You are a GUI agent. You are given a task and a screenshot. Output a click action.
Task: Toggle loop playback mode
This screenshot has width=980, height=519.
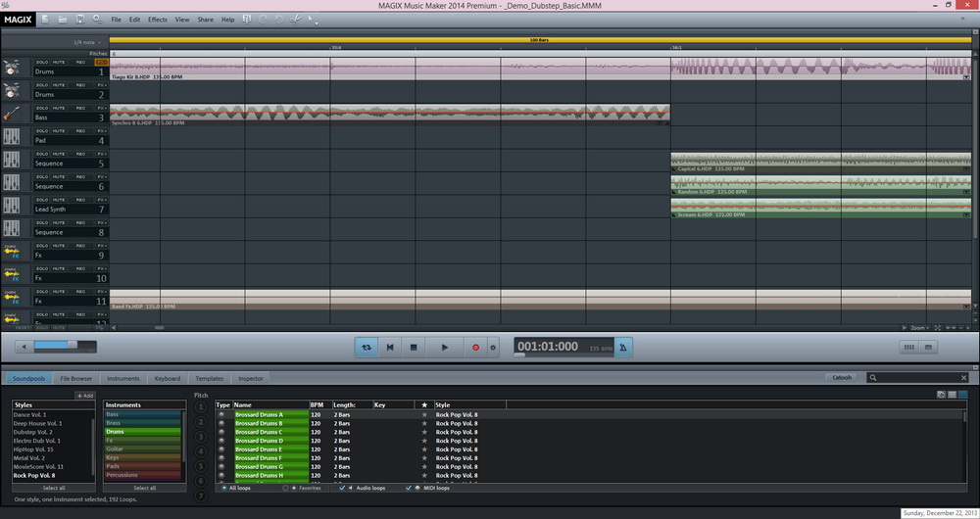(367, 348)
